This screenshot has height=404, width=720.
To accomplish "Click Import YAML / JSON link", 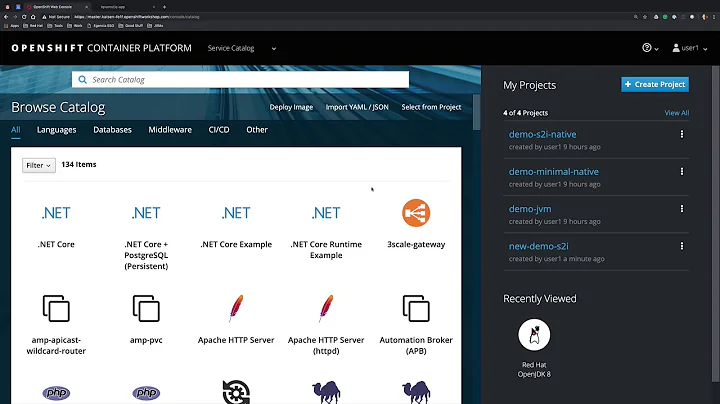I will coord(357,107).
